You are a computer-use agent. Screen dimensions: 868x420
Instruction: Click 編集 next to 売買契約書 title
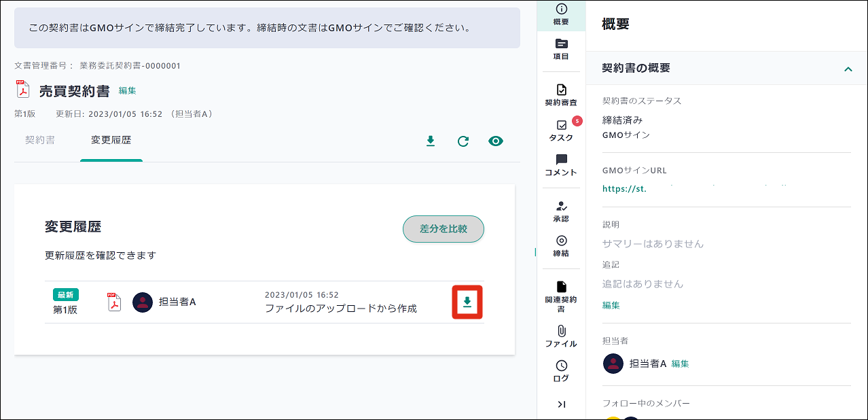128,90
